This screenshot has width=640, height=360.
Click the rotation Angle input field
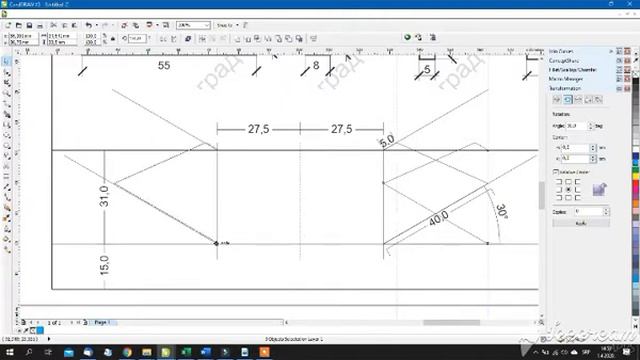576,126
